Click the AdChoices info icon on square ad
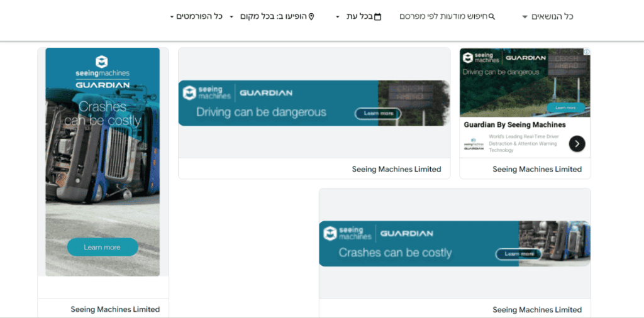The height and width of the screenshot is (318, 644). 587,52
